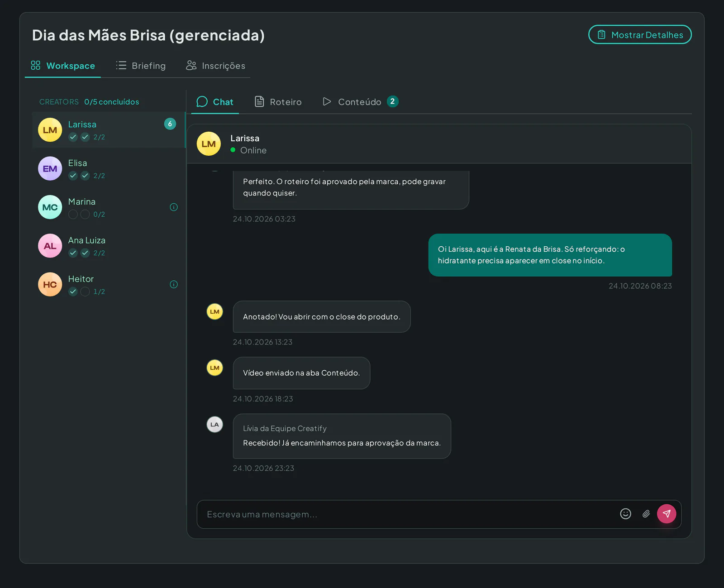Image resolution: width=724 pixels, height=588 pixels.
Task: Click Larissa's LM avatar in creators list
Action: (50, 130)
